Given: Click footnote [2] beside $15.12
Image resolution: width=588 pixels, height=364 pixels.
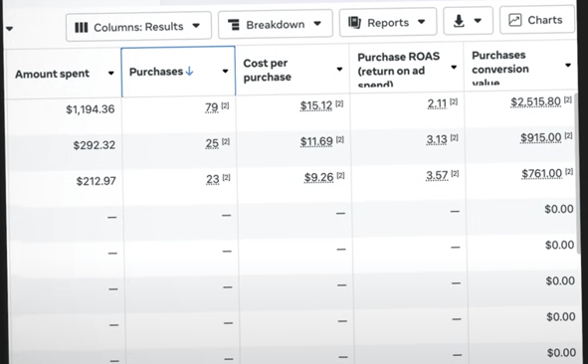Looking at the screenshot, I should point(339,104).
